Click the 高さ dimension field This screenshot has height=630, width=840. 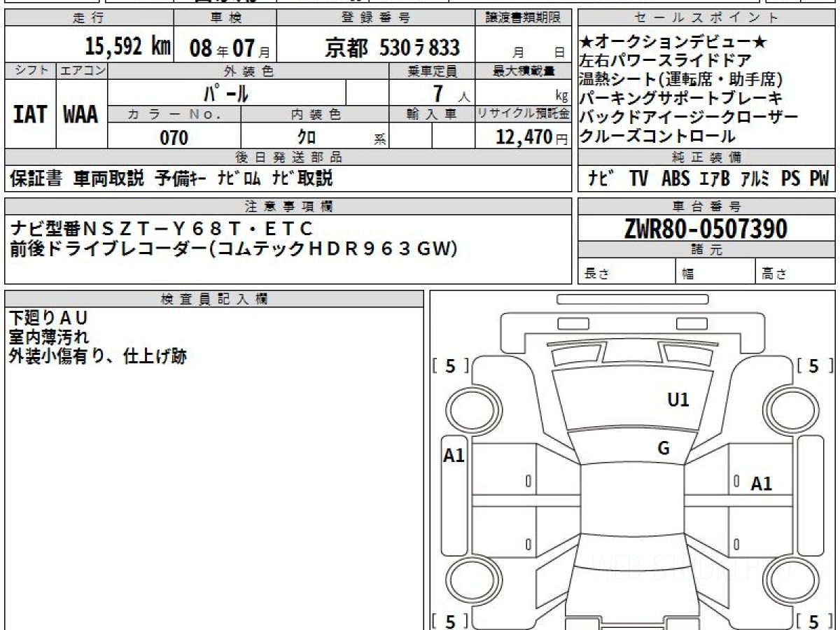[x=795, y=272]
